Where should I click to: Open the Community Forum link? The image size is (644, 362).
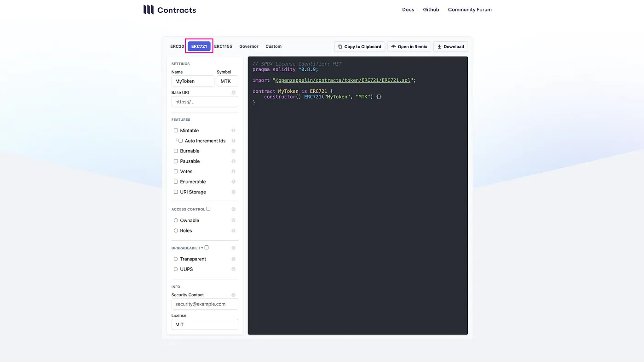tap(470, 10)
